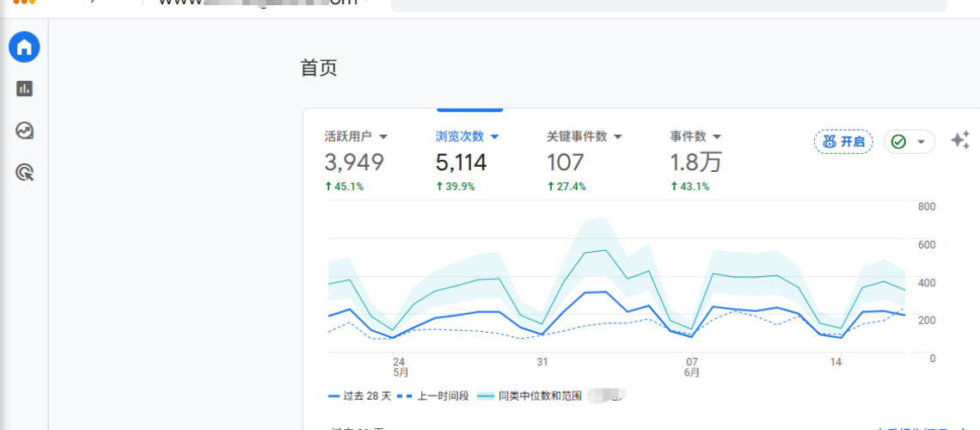The width and height of the screenshot is (980, 430).
Task: Click the 24 5月 axis date label
Action: coord(400,367)
